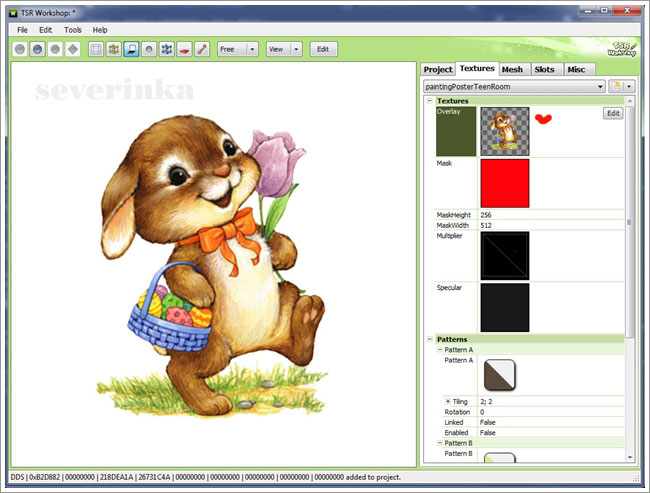Screen dimensions: 650x493
Task: Open the Edit menu
Action: 46,30
